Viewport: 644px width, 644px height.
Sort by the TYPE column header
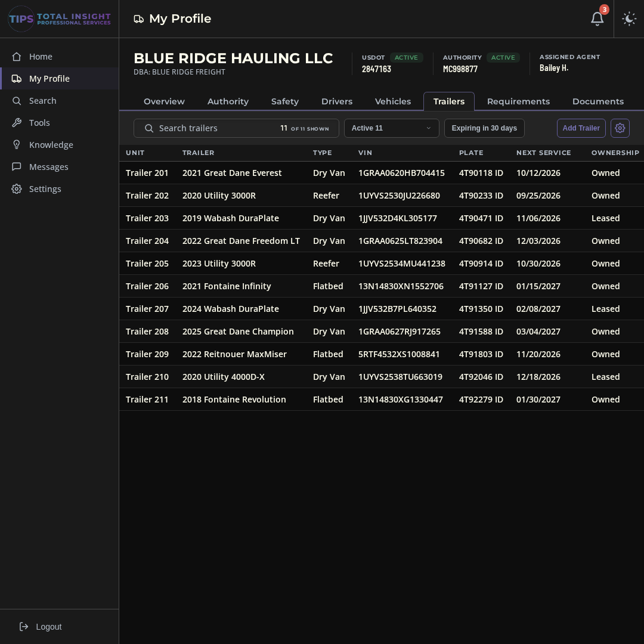[x=323, y=153]
